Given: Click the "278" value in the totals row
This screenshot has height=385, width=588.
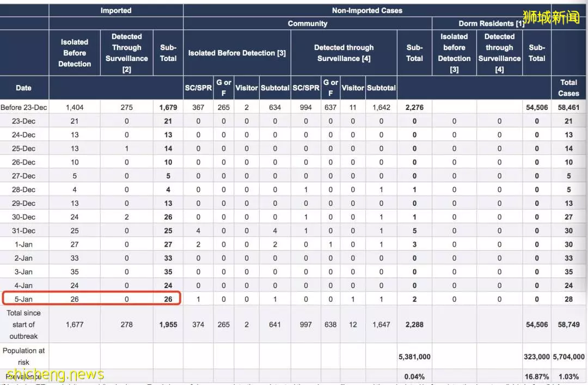Looking at the screenshot, I should tap(127, 325).
